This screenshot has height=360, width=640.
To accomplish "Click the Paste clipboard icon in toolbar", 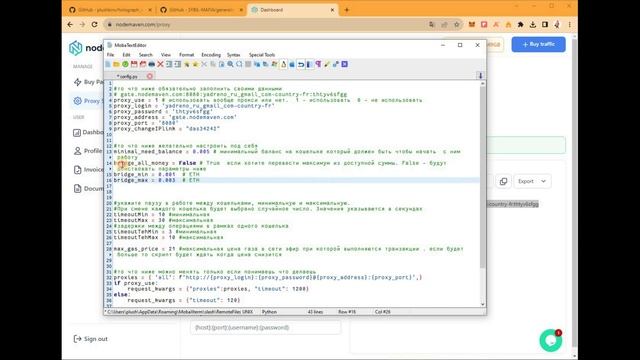I will [222, 64].
